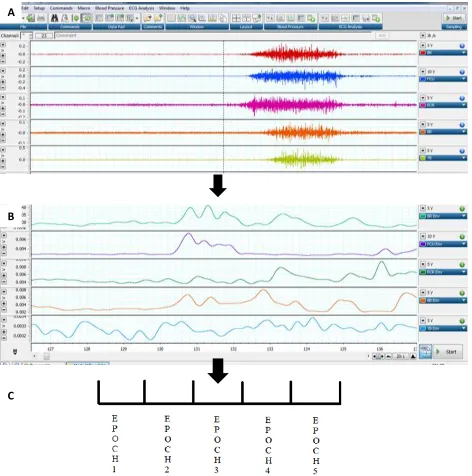
Task: Click the second icon in Comments group
Action: point(158,18)
